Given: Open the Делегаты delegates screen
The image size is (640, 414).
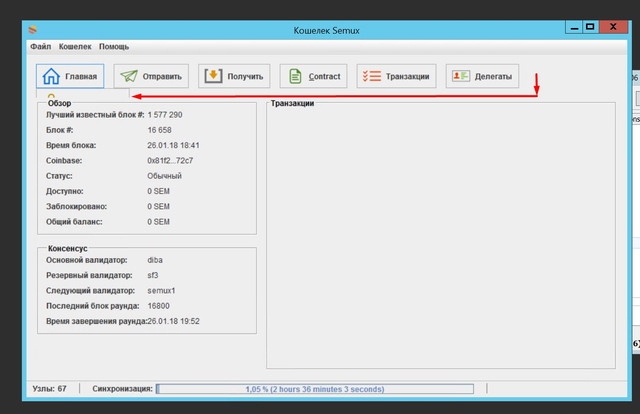Looking at the screenshot, I should tap(482, 76).
